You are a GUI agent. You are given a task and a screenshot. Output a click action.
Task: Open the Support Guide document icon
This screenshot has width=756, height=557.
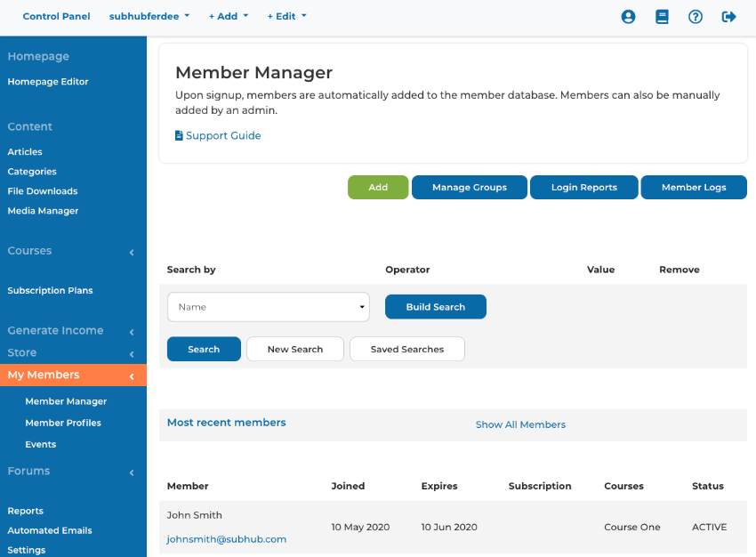coord(180,134)
